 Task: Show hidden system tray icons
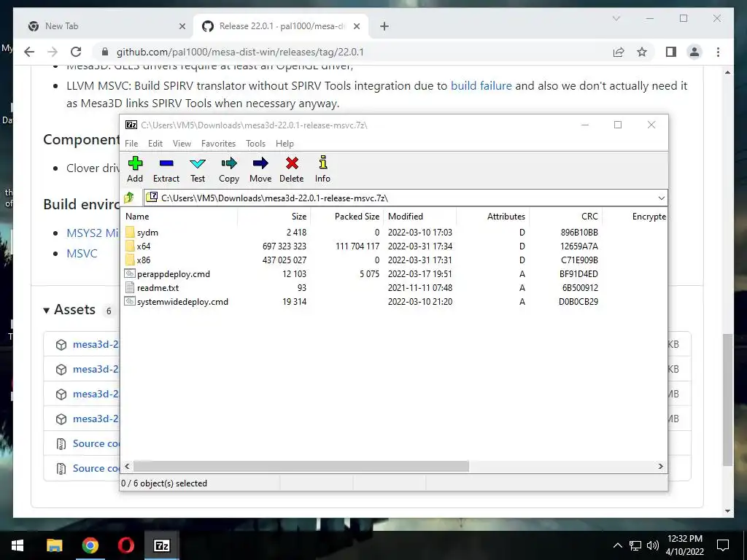(x=617, y=545)
